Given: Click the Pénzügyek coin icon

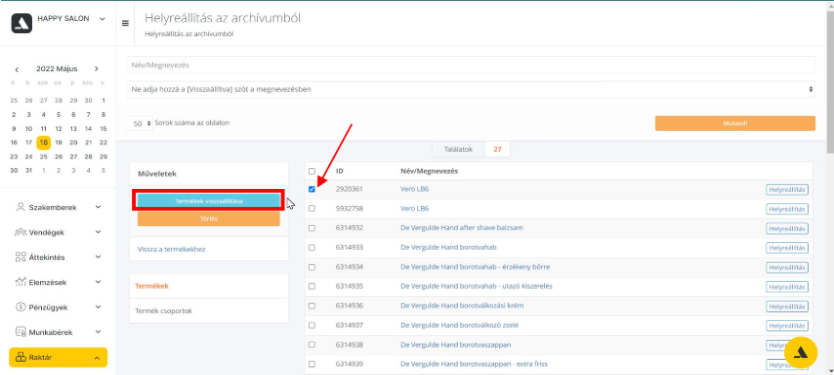Looking at the screenshot, I should [21, 307].
